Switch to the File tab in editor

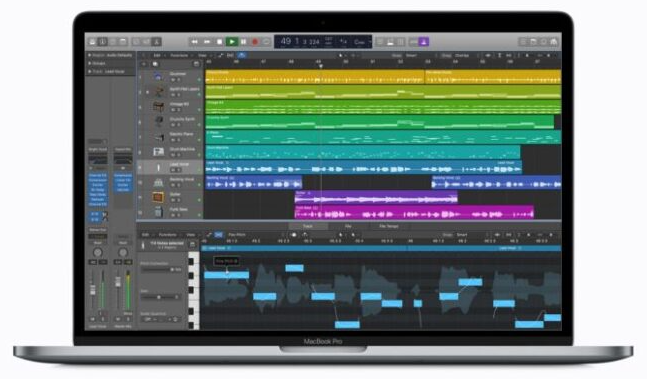348,226
